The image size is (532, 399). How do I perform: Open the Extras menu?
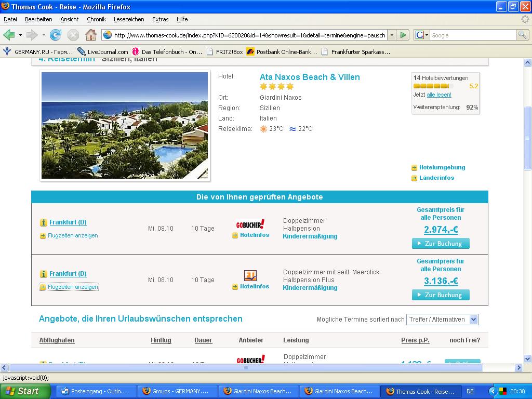160,19
